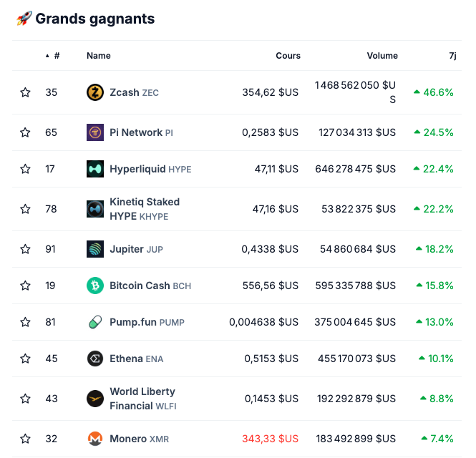This screenshot has height=458, width=476.
Task: Click the Zcash coin logo icon
Action: (95, 92)
